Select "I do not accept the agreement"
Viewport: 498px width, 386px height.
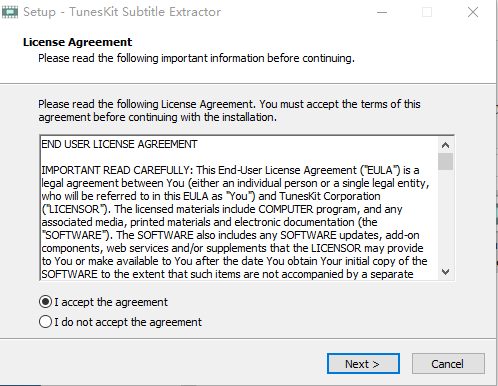(120, 322)
